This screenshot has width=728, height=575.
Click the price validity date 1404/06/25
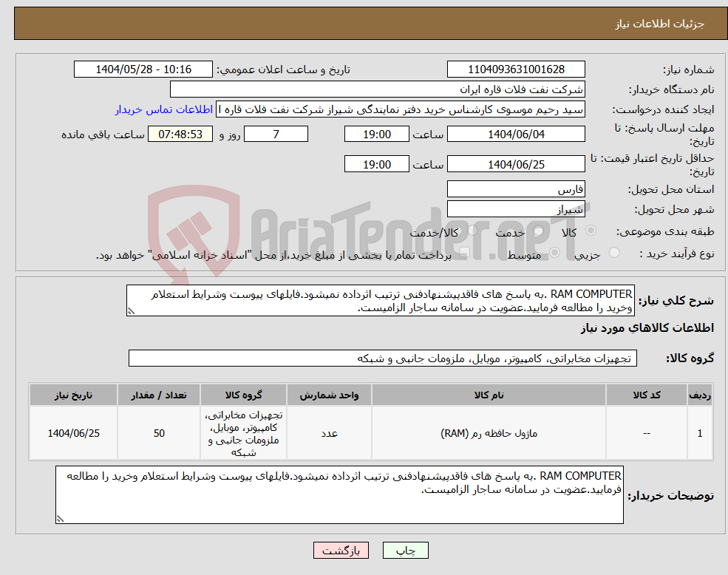(x=515, y=163)
